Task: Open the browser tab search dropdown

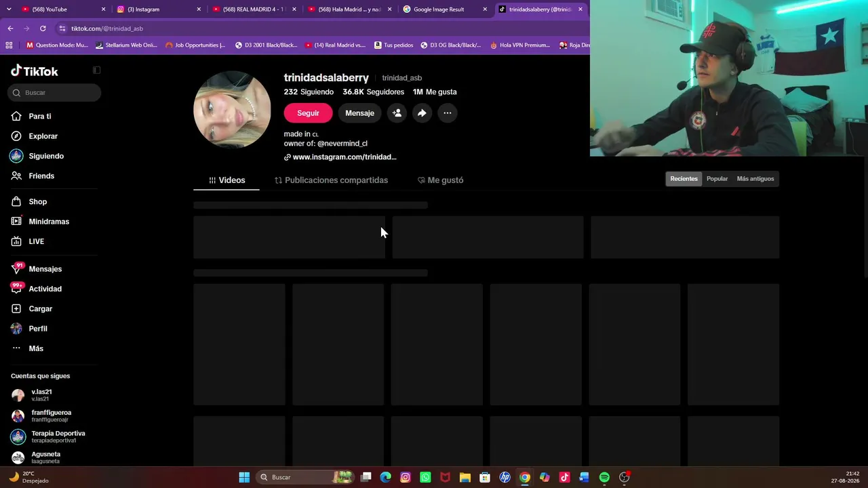Action: point(9,9)
